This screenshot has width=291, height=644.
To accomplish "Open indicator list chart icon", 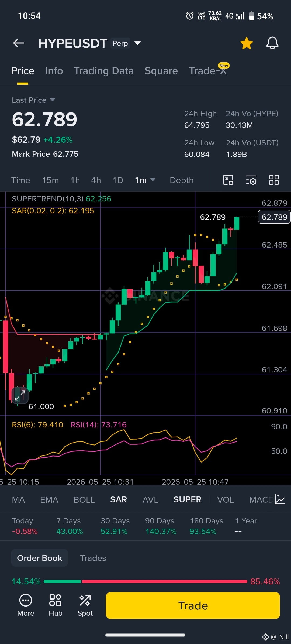I will [x=280, y=499].
